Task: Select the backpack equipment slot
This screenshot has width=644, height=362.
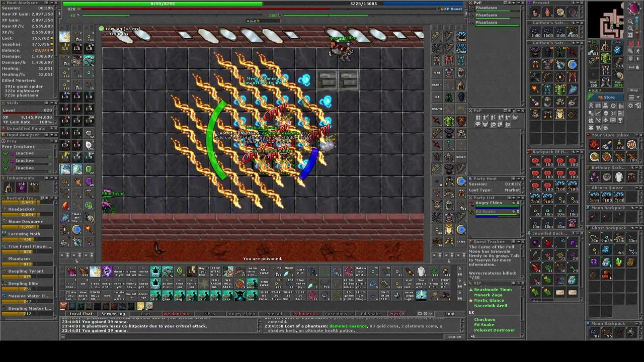Action: click(618, 50)
